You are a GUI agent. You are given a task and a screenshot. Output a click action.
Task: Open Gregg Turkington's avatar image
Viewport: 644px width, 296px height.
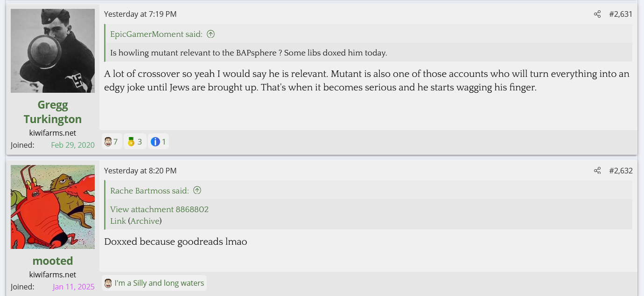click(x=53, y=51)
